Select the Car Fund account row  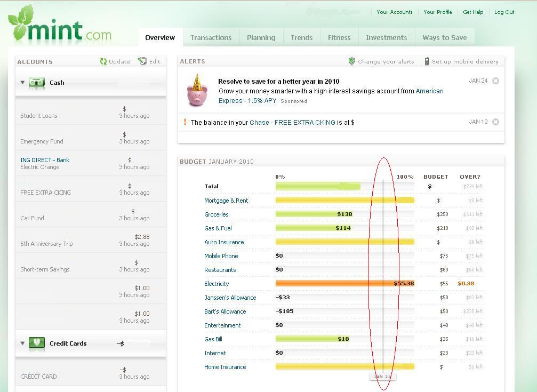[x=91, y=214]
